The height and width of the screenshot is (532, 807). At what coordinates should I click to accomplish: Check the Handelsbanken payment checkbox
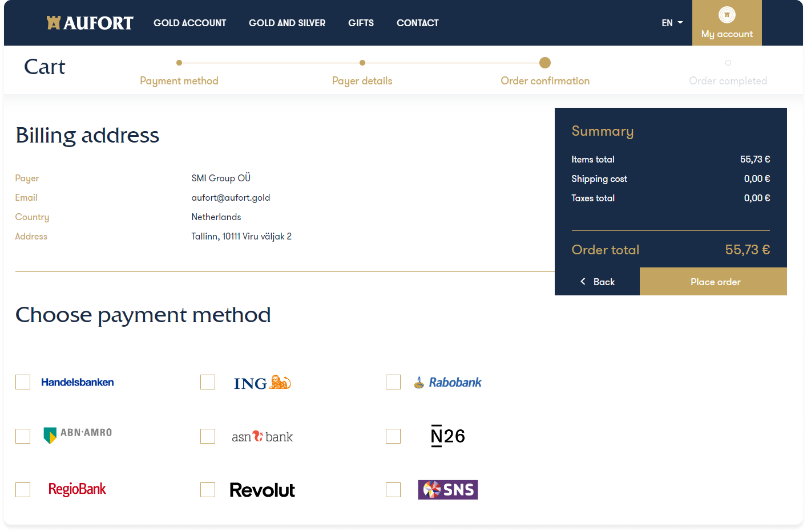[23, 382]
